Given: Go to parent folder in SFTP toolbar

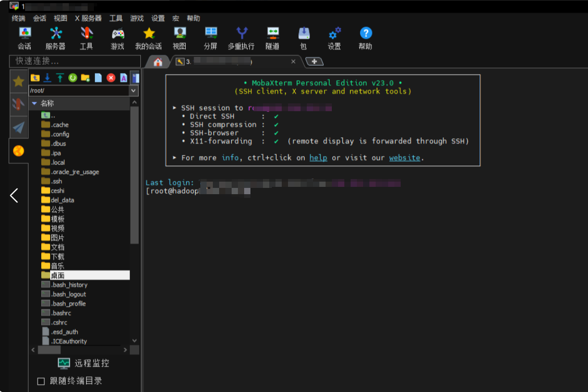Looking at the screenshot, I should tap(35, 78).
